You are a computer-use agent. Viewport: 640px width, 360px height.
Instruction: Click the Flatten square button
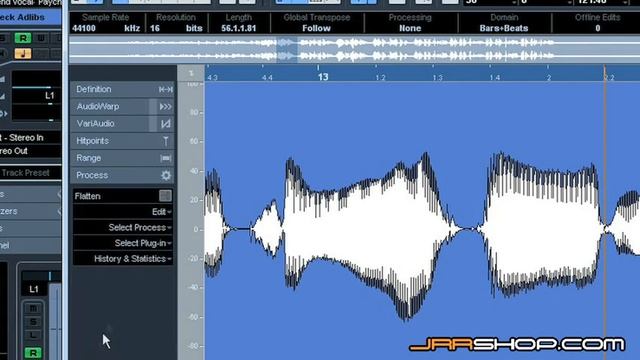165,196
